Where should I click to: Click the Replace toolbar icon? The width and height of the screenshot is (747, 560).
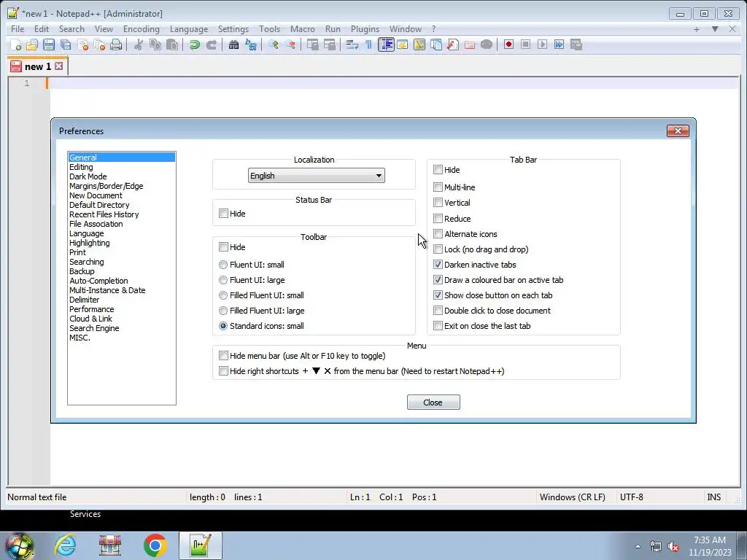point(251,44)
